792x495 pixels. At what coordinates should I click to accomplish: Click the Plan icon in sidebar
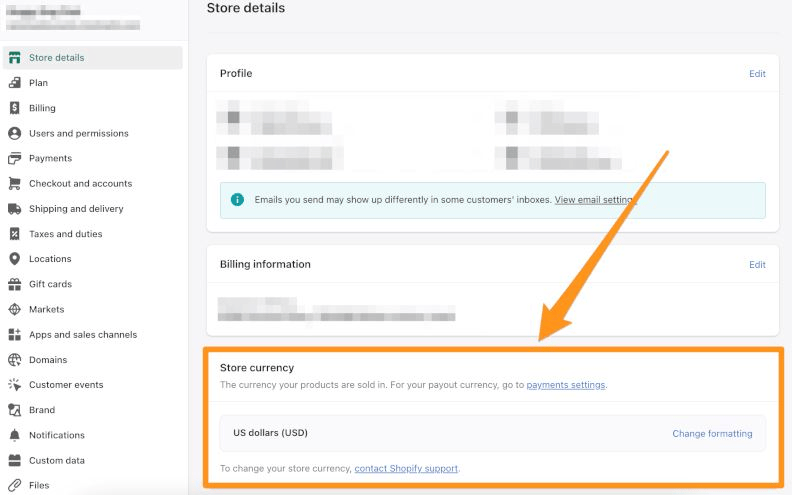tap(15, 83)
